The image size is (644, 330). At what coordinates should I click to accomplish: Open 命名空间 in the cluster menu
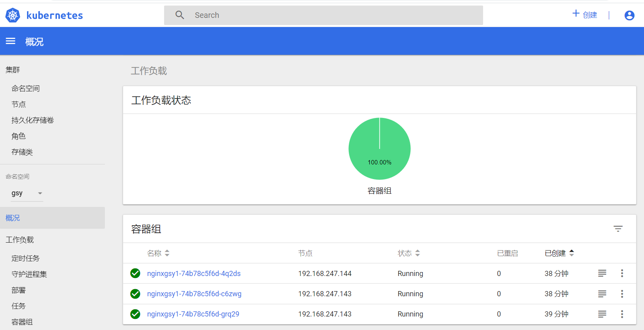[26, 89]
